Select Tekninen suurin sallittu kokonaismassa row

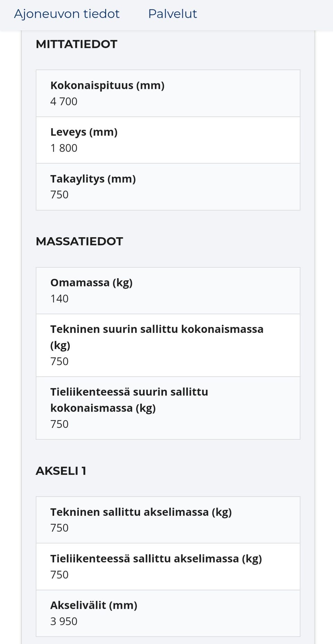pyautogui.click(x=167, y=345)
